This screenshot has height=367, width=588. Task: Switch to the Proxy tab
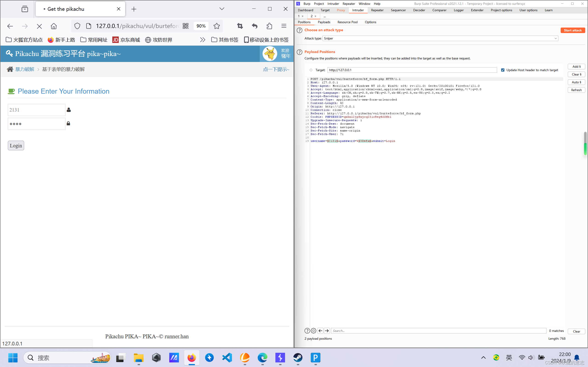click(341, 10)
